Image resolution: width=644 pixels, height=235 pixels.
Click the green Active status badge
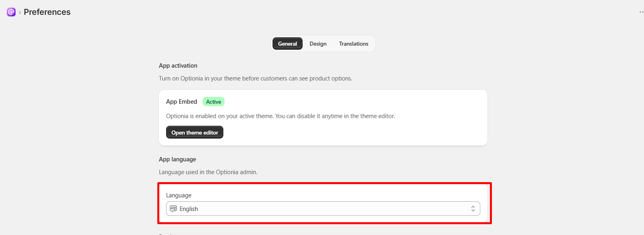click(213, 102)
